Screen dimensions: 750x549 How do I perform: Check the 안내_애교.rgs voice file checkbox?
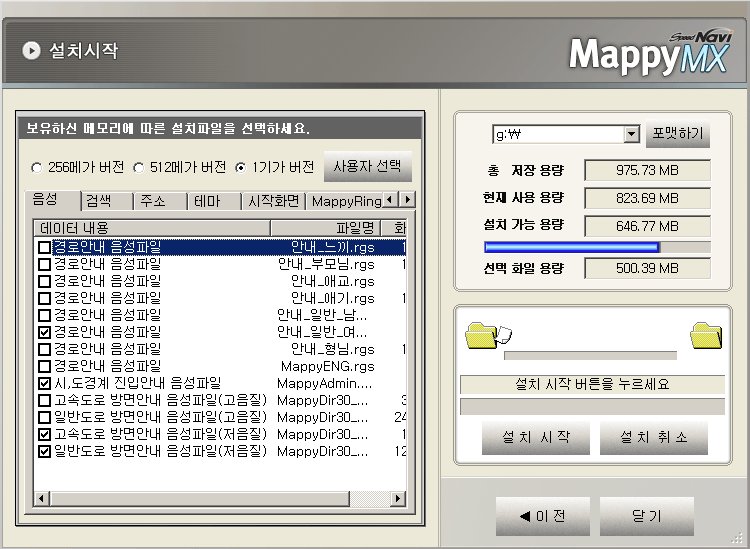point(44,281)
